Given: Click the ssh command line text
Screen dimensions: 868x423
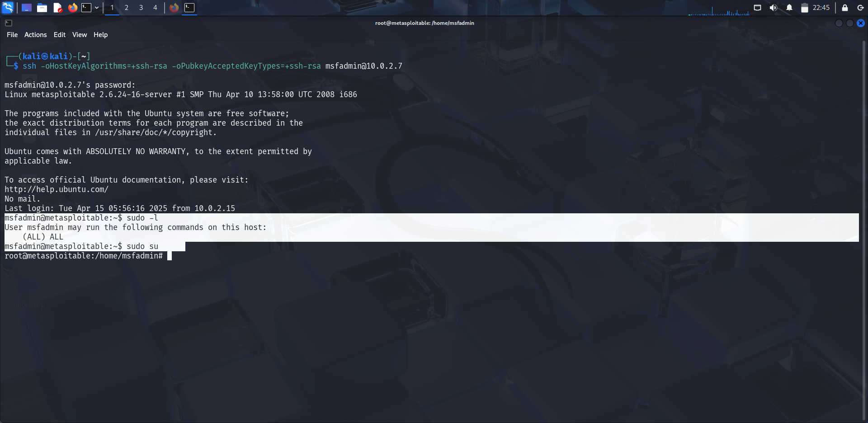Looking at the screenshot, I should tap(212, 66).
